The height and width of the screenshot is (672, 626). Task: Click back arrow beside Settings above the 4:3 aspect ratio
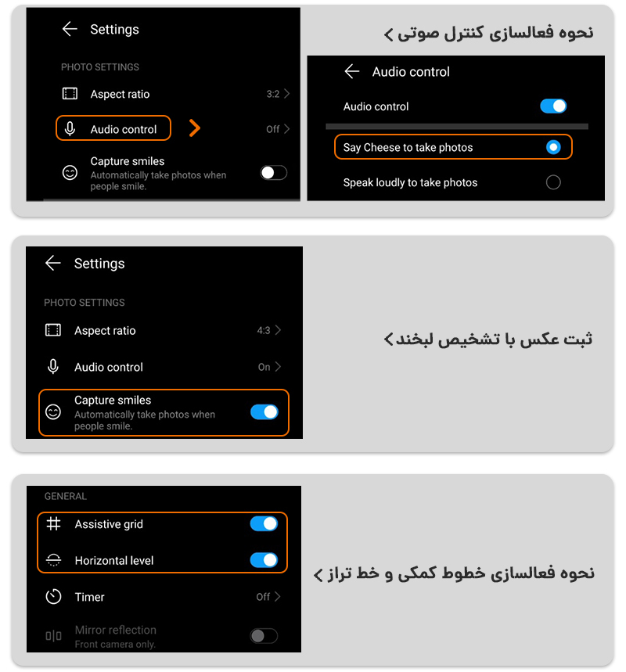53,263
